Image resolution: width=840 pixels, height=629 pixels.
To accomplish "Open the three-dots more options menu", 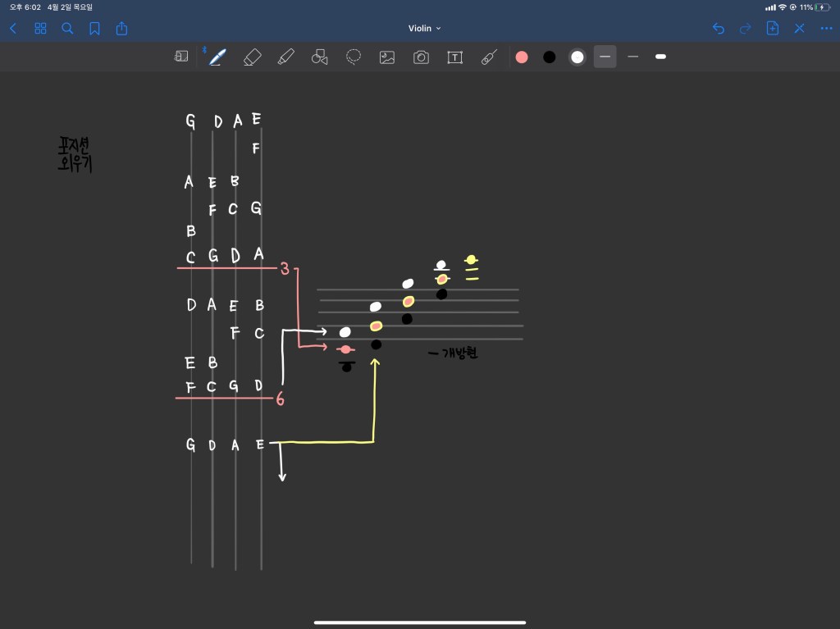I will pos(826,29).
